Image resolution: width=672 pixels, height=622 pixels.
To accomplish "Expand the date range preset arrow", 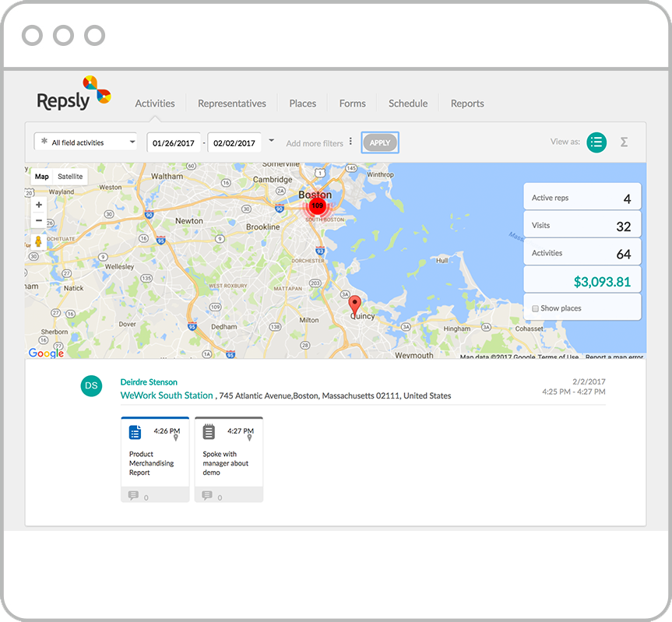I will tap(271, 140).
